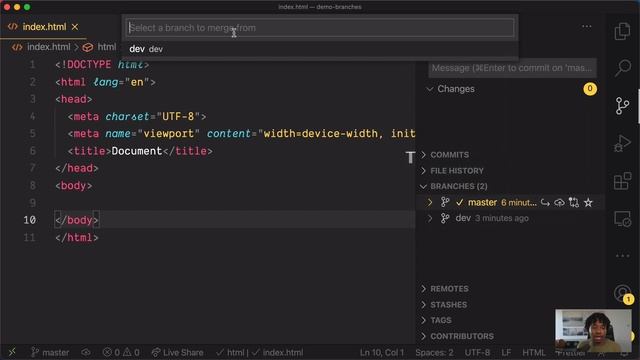The image size is (640, 360).
Task: Star the master branch
Action: (588, 202)
